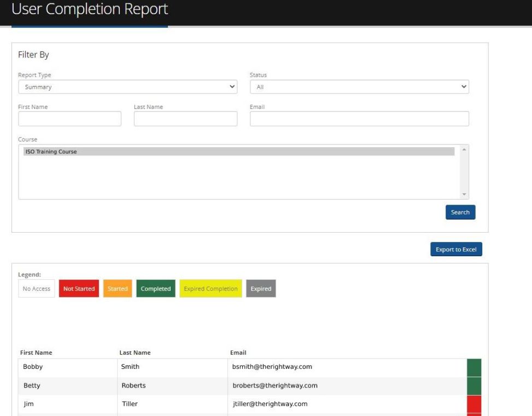The image size is (532, 416).
Task: Click the First Name filter field
Action: 69,119
